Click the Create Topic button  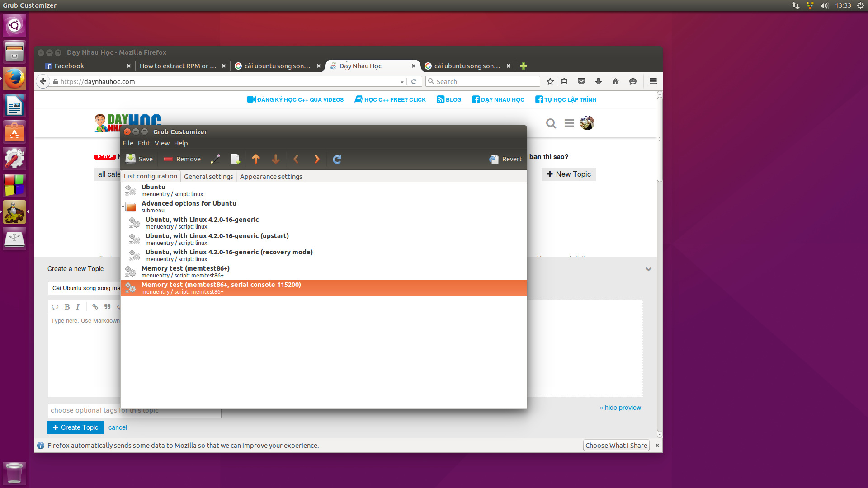click(x=75, y=427)
